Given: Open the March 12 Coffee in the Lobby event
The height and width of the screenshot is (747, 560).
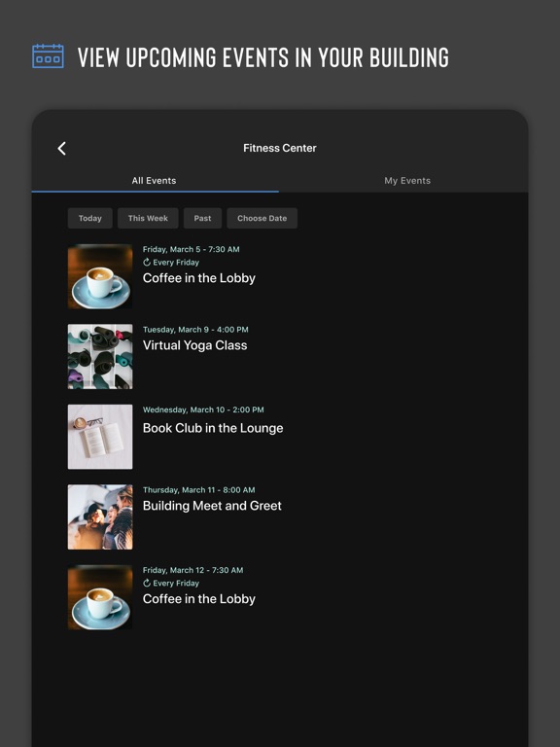Looking at the screenshot, I should (199, 599).
